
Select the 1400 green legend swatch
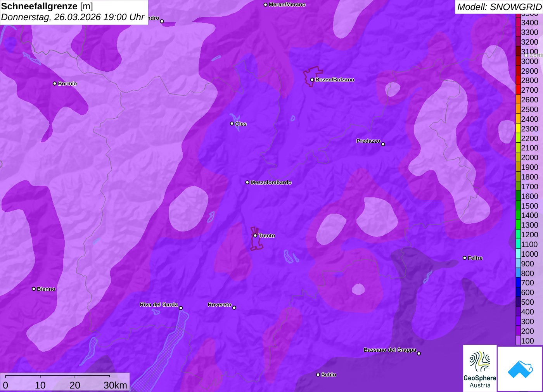(x=518, y=215)
